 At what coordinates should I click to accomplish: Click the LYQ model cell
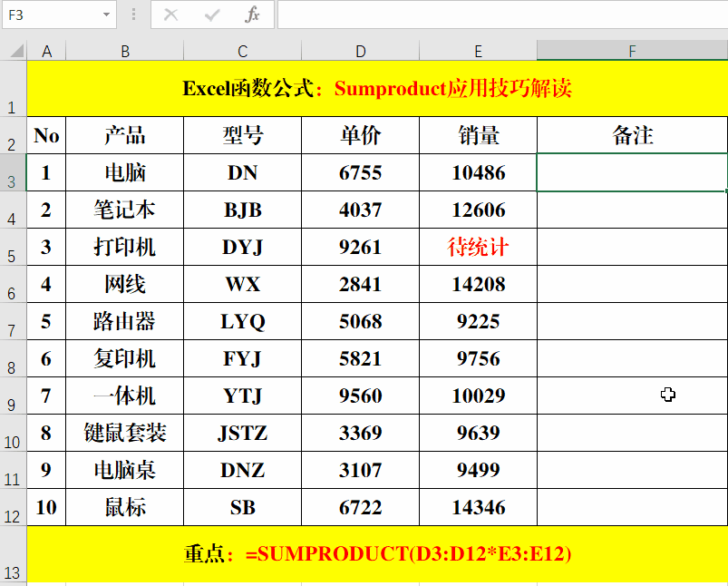tap(242, 321)
